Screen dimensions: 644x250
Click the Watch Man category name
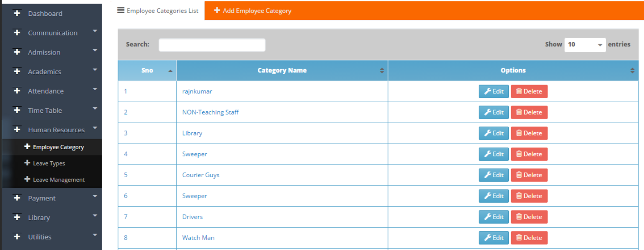coord(199,238)
